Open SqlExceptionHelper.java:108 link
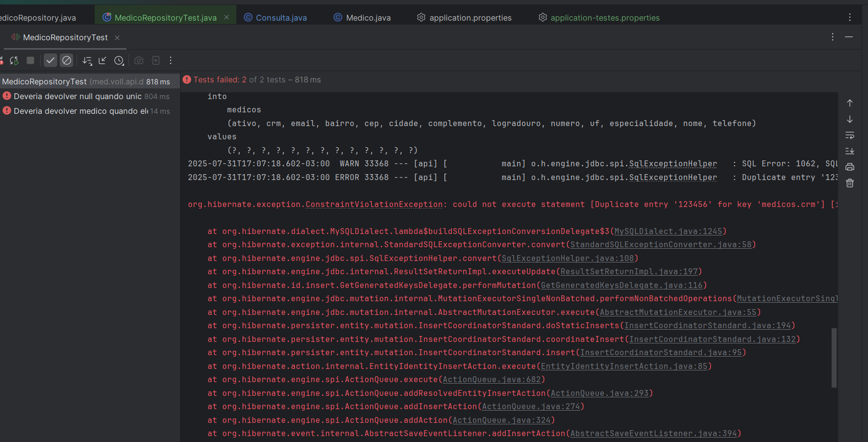This screenshot has width=868, height=442. (568, 258)
